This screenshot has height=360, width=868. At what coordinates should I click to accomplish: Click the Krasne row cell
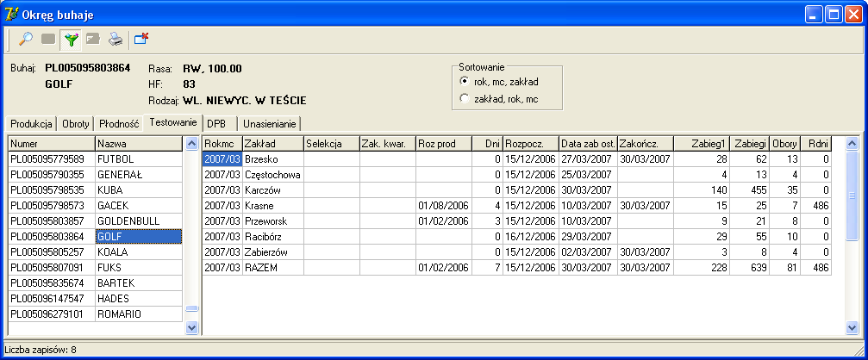[273, 206]
